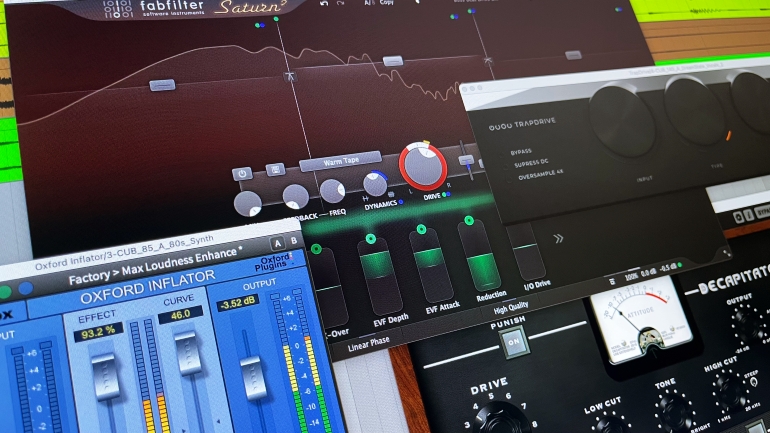Click the blue dot next to DYNAMICS

401,202
